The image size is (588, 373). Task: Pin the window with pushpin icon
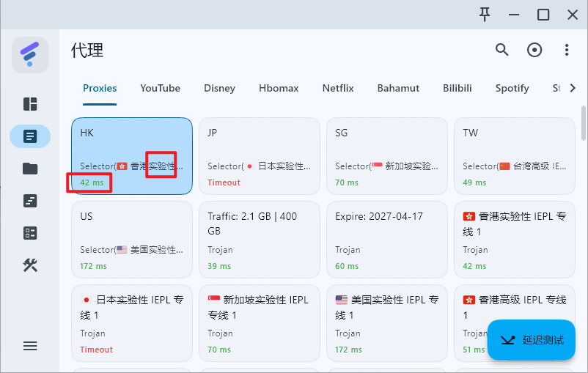(x=485, y=15)
